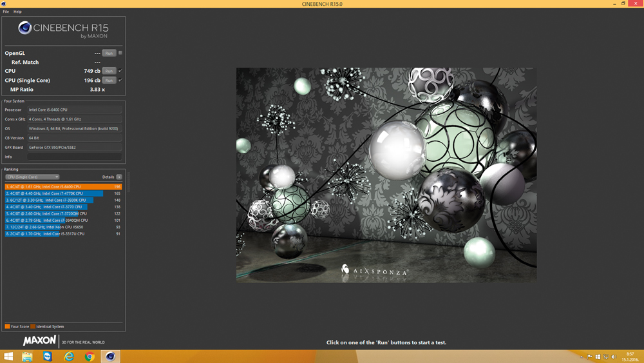Open the volume speaker tray icon
This screenshot has height=363, width=644.
coord(614,357)
